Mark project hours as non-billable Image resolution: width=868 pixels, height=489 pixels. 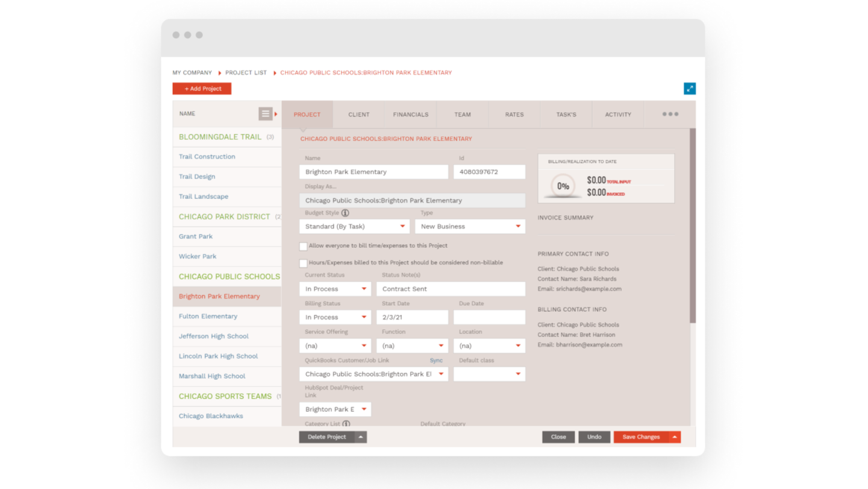tap(304, 263)
